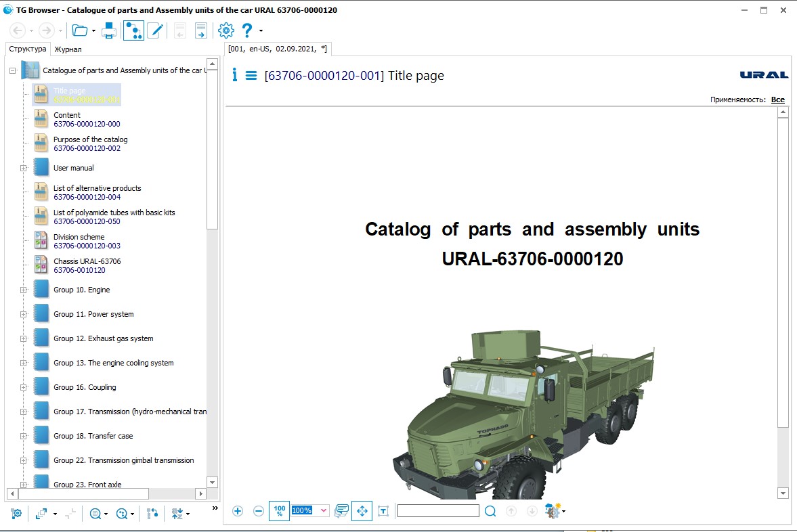This screenshot has height=532, width=797.
Task: Click the Title page document icon in tree
Action: pyautogui.click(x=41, y=95)
